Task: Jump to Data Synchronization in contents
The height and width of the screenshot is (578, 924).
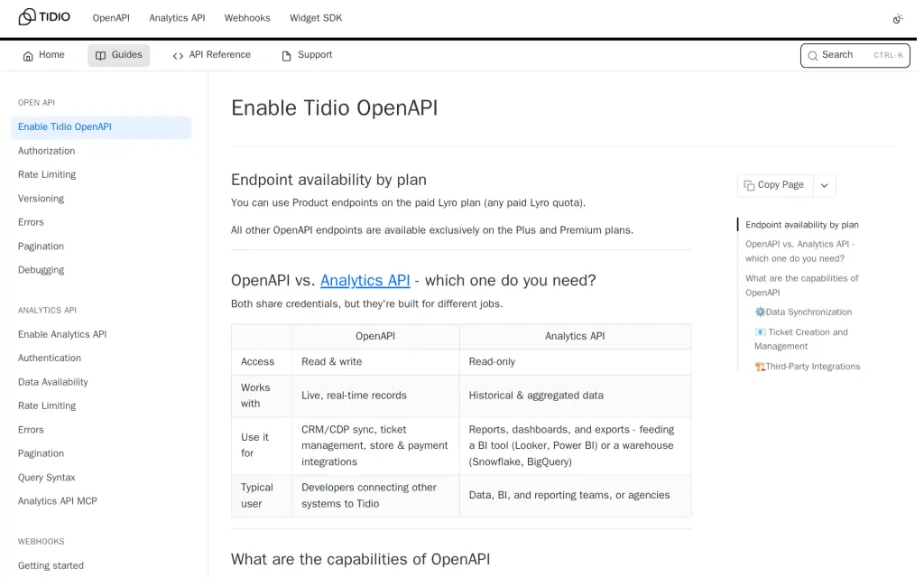Action: pos(803,312)
